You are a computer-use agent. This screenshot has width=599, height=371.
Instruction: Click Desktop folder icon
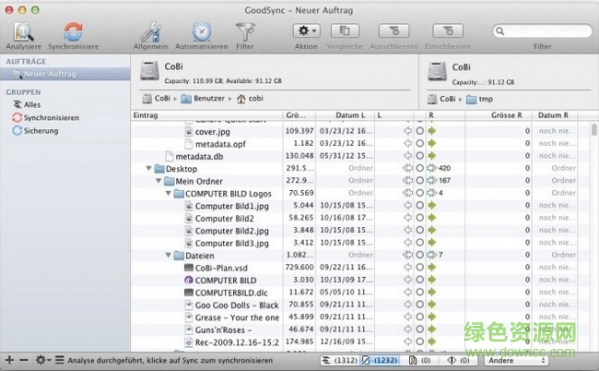coord(159,168)
